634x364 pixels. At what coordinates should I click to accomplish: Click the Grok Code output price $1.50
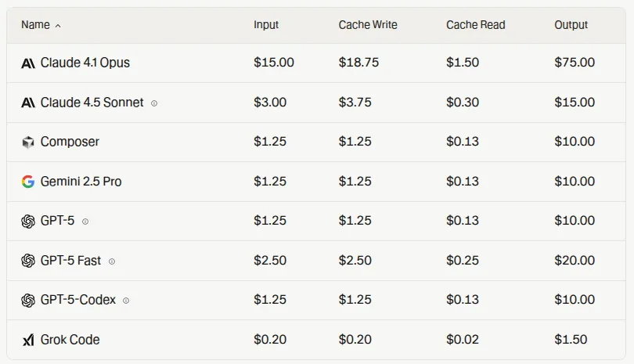[571, 340]
